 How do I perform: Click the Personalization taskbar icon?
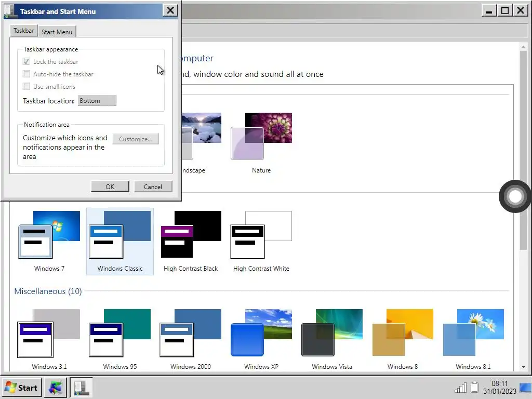coord(56,388)
